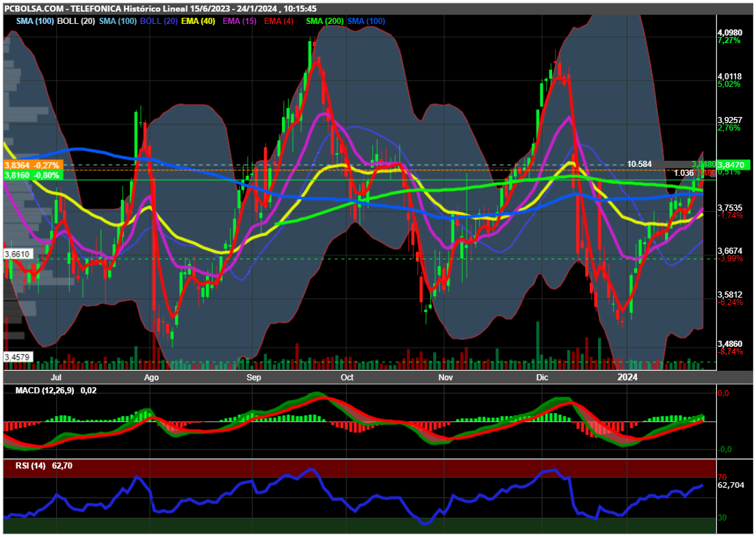Image resolution: width=756 pixels, height=537 pixels.
Task: Select the MACD value 0,02
Action: pyautogui.click(x=89, y=391)
